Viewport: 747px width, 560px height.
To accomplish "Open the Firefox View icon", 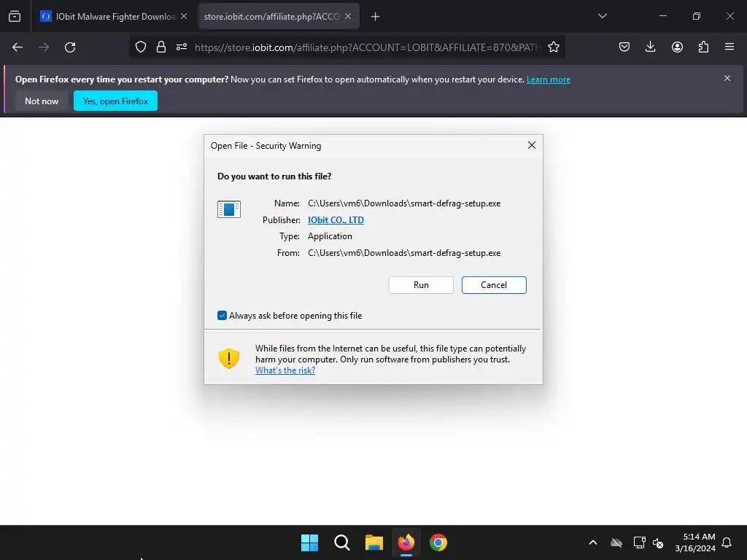I will 15,16.
